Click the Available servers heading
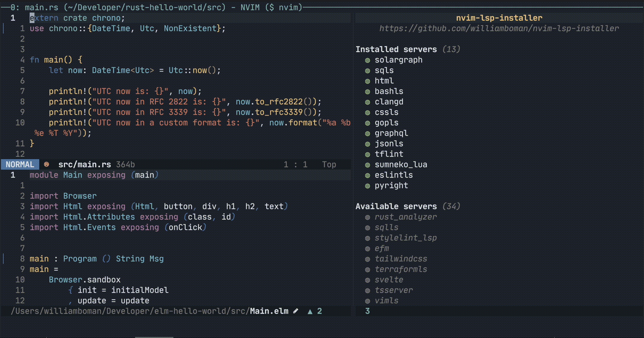Image resolution: width=644 pixels, height=338 pixels. [396, 206]
